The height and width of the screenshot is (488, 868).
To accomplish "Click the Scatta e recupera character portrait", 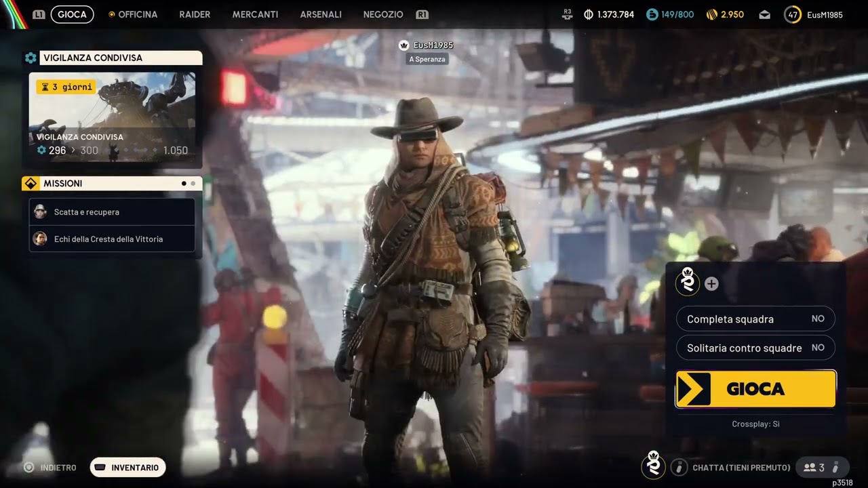I will coord(40,211).
